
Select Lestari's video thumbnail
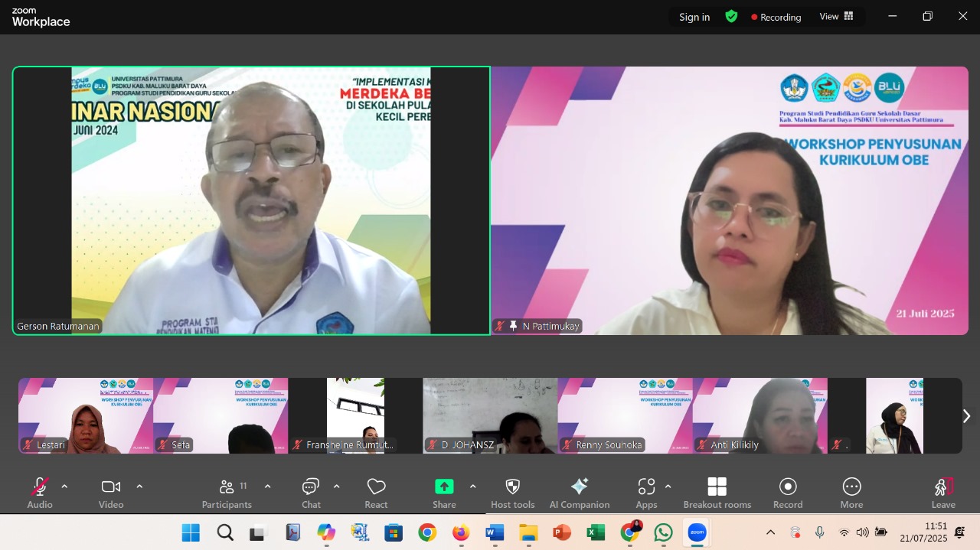tap(86, 415)
